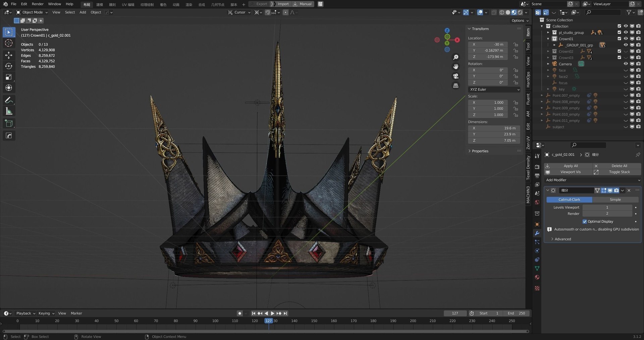Choose the Annotate tool
Screen dimensions: 644x340
coord(9,100)
